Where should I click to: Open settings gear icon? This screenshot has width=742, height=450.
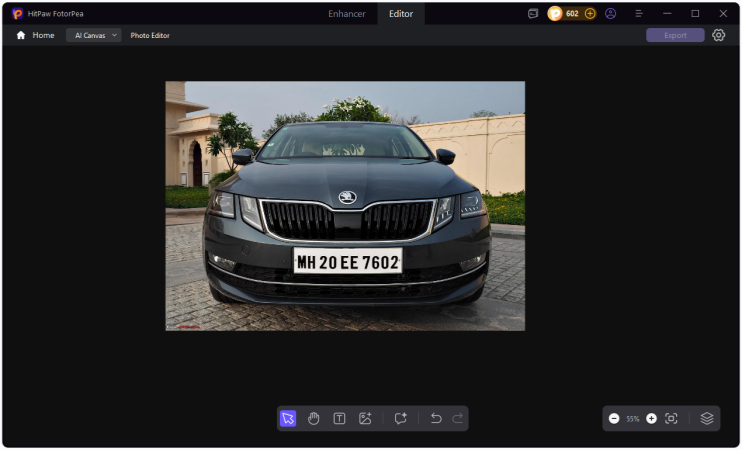[718, 35]
